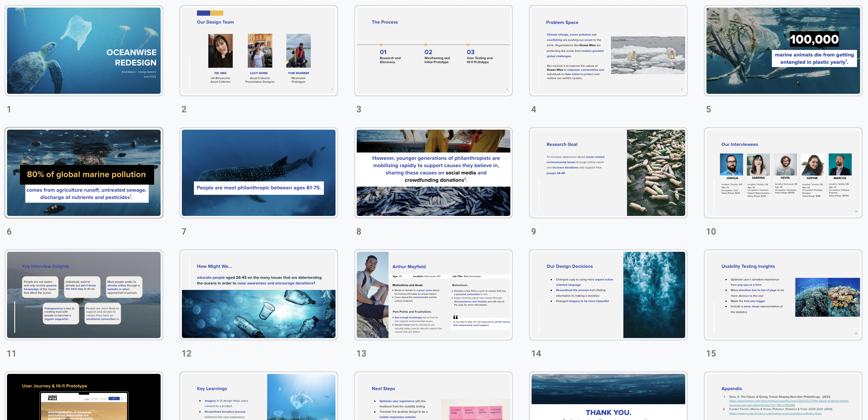Click Kevin's portrait on the Interviewees slide

785,164
